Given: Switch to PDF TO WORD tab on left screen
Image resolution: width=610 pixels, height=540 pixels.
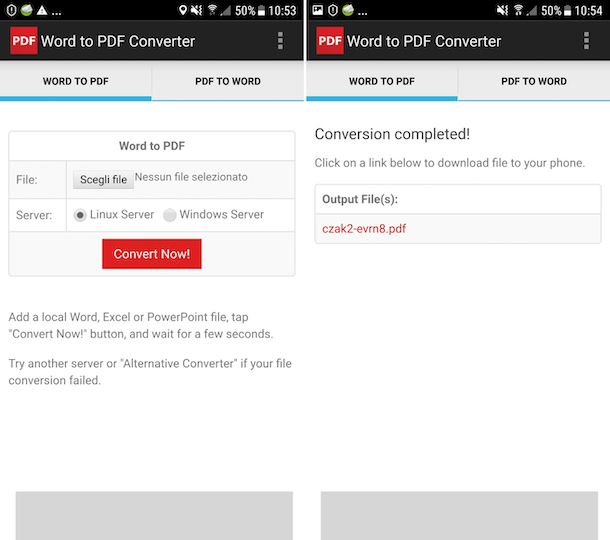Looking at the screenshot, I should click(228, 81).
